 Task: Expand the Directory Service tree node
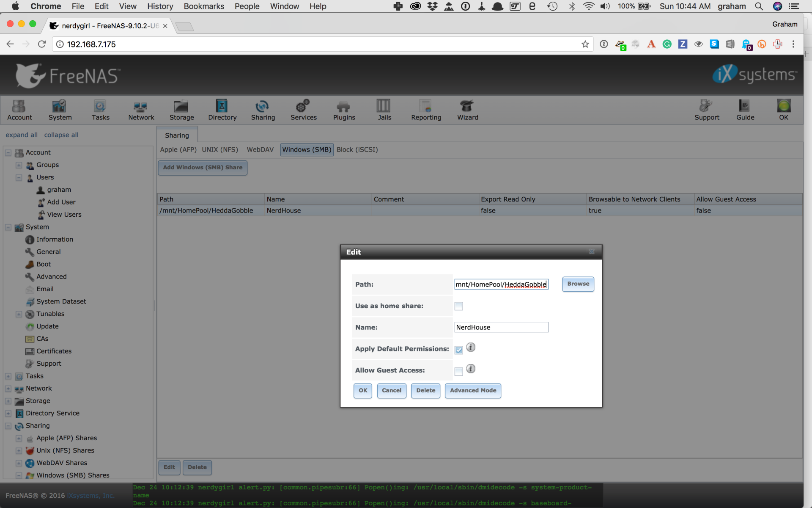tap(8, 413)
